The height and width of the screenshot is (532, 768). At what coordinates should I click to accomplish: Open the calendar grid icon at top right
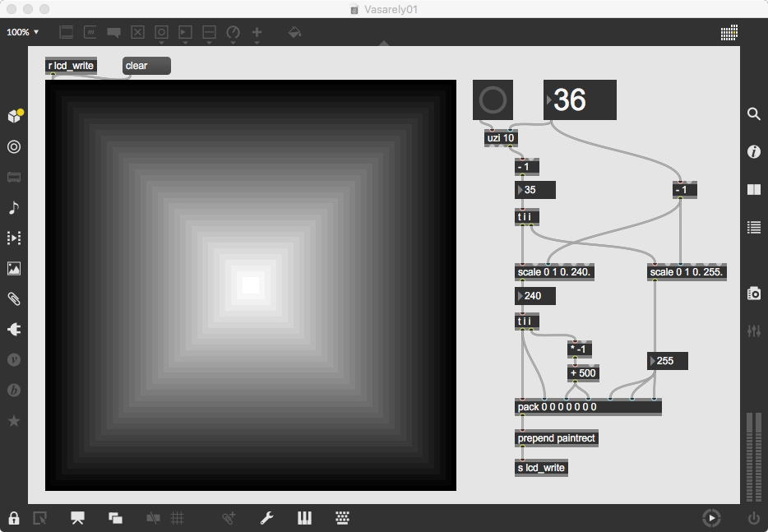coord(729,32)
